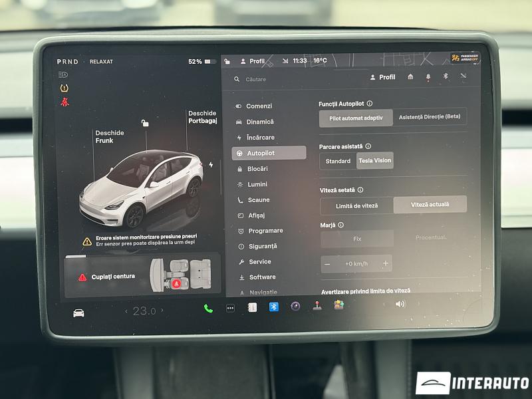
Task: Open the all apps three-dots launcher
Action: click(230, 308)
